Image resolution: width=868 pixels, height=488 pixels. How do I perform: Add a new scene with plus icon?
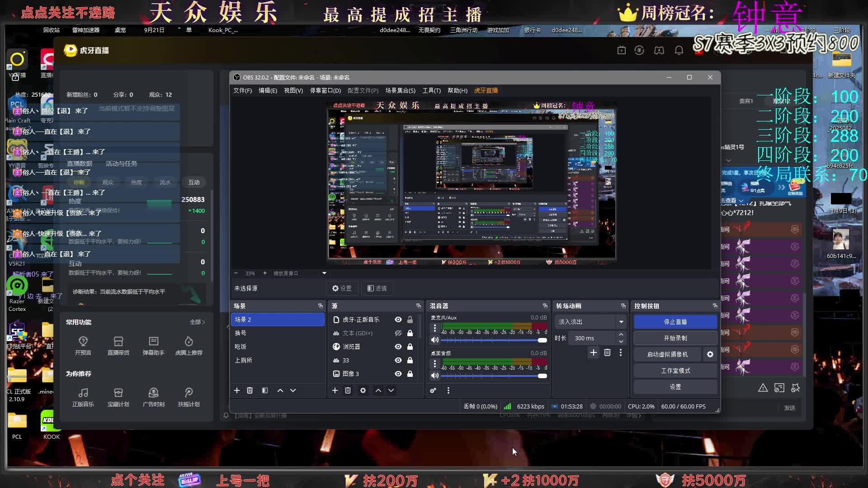236,390
